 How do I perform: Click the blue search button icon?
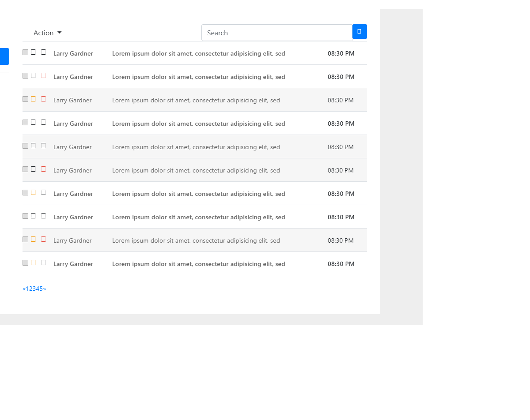point(360,32)
